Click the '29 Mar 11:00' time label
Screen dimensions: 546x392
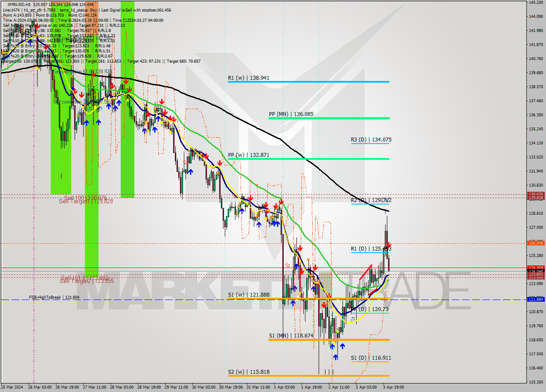(x=176, y=388)
